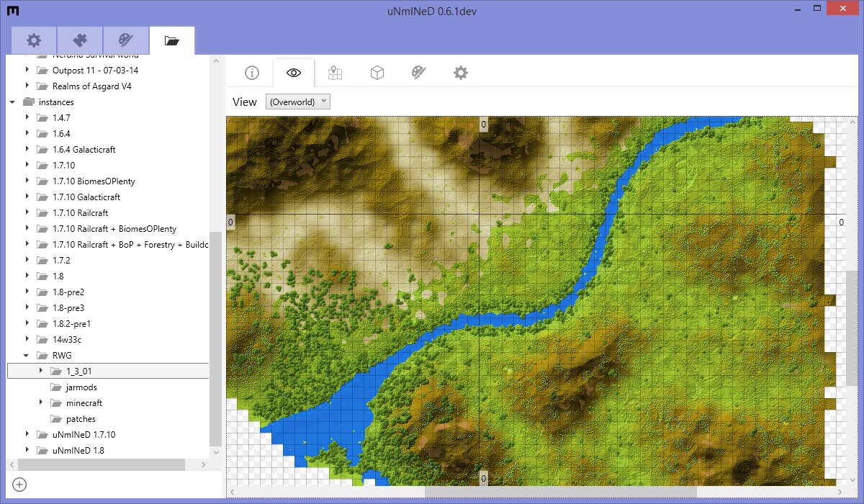Open the Settings gear tab at top left
The height and width of the screenshot is (504, 864).
coord(34,40)
